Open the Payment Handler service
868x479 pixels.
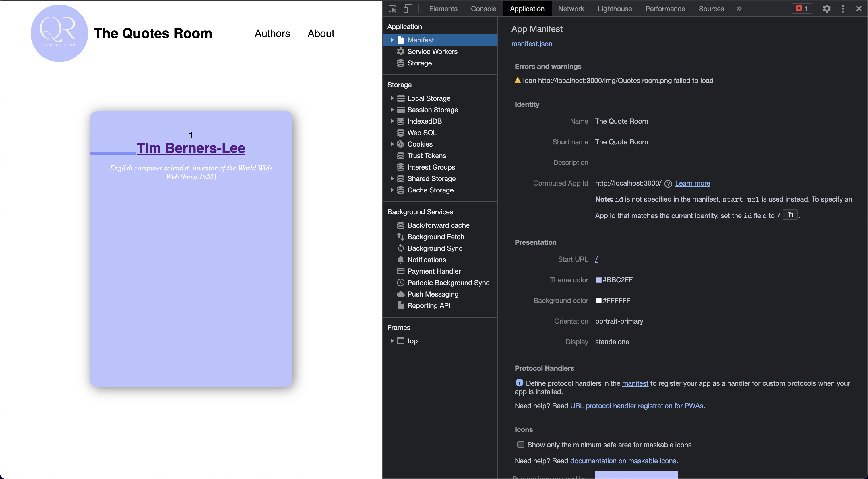coord(434,271)
